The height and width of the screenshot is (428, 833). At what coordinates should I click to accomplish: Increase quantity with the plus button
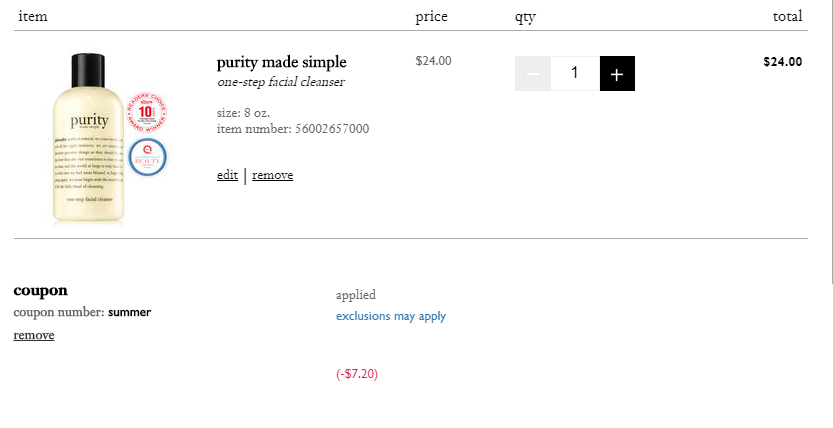point(617,73)
